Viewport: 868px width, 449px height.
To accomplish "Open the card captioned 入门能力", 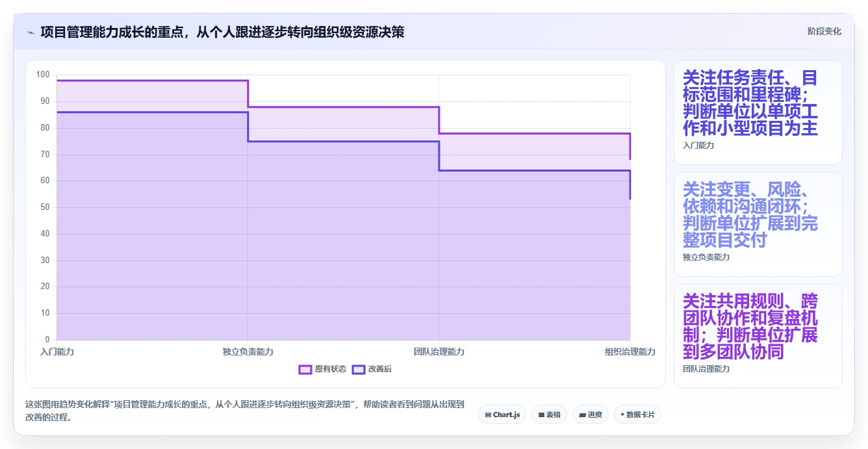I will pos(758,112).
